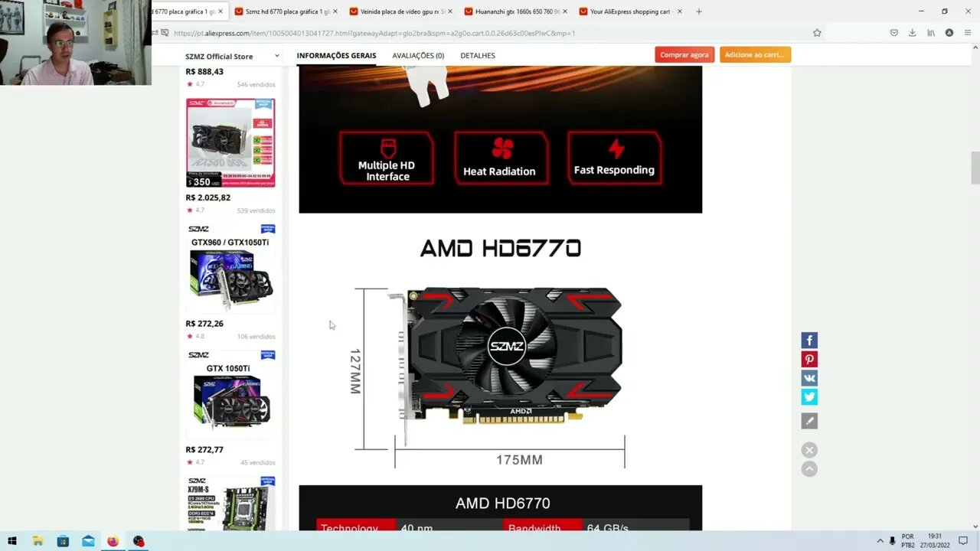Screen dimensions: 980x551
Task: Click the '106 vendidos' text
Action: [256, 337]
